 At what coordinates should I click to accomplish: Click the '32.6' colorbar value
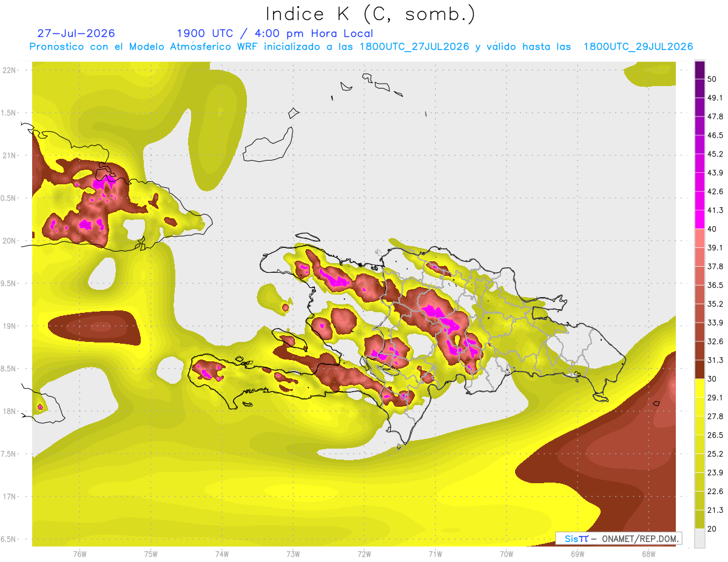point(715,341)
